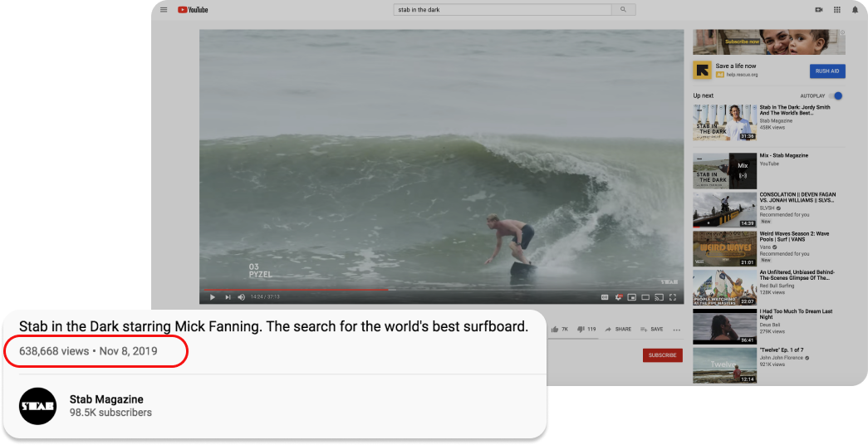
Task: Open '"Twelve" Ep. 1 of 7' video
Action: 782,350
